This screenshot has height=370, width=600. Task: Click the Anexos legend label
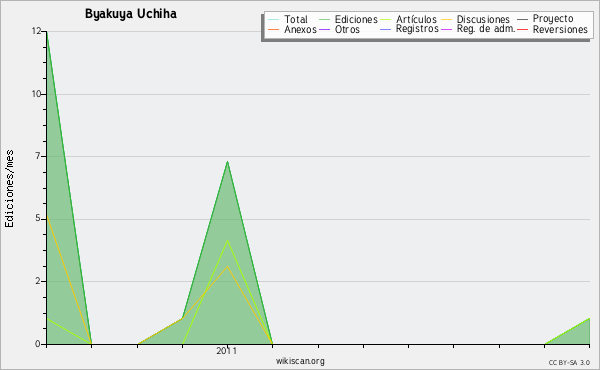tap(300, 29)
